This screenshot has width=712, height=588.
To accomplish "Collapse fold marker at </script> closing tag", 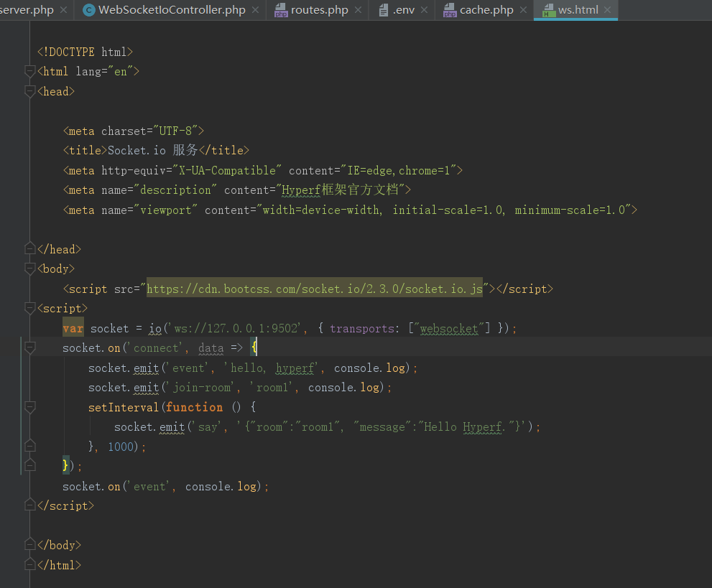I will click(x=30, y=505).
